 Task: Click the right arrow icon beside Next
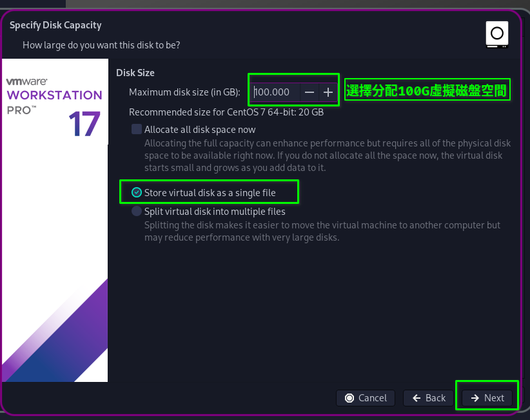coord(475,398)
